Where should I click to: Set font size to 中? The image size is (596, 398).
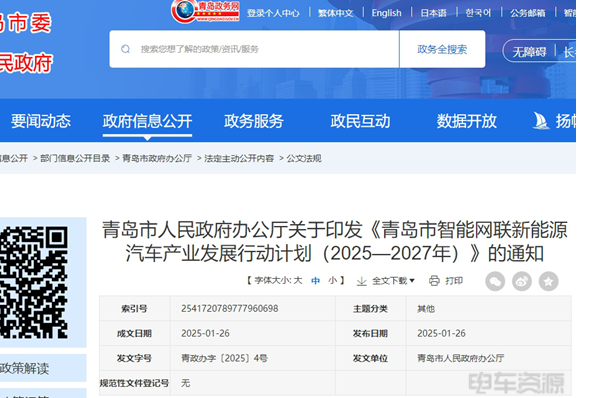[315, 281]
